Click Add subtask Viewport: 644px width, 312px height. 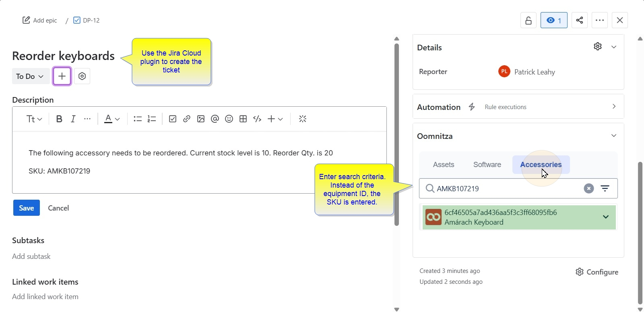tap(31, 256)
